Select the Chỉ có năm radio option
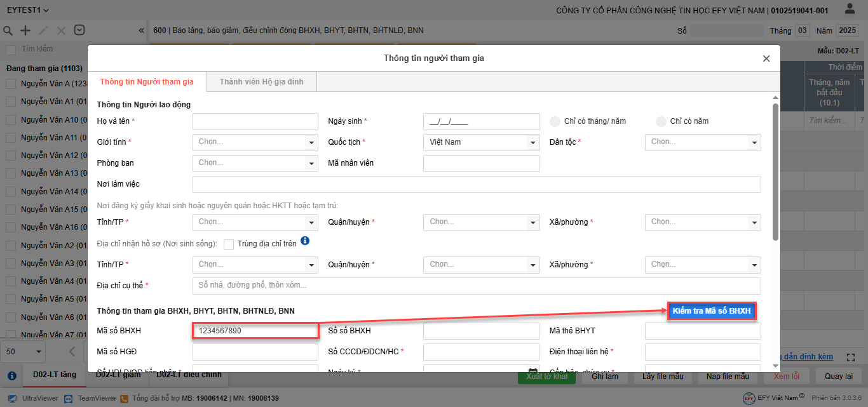The width and height of the screenshot is (868, 407). click(661, 121)
